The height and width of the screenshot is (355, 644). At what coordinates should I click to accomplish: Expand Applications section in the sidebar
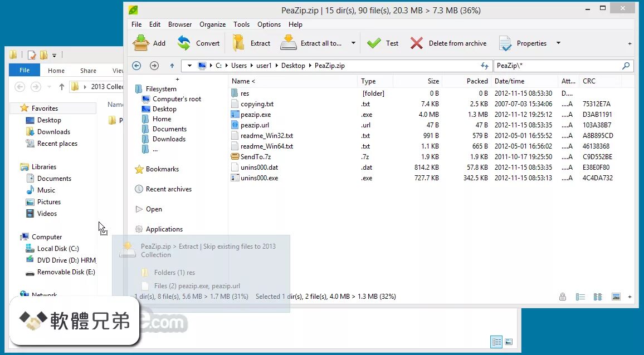pyautogui.click(x=164, y=229)
